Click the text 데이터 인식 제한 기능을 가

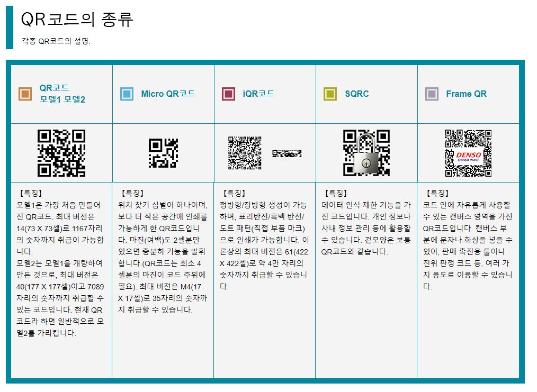tap(366, 205)
